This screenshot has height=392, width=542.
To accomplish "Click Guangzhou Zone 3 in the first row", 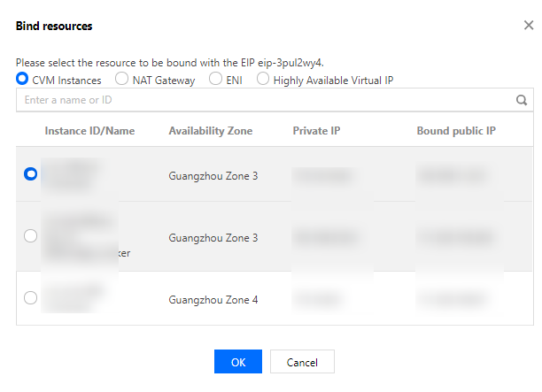I will (213, 176).
